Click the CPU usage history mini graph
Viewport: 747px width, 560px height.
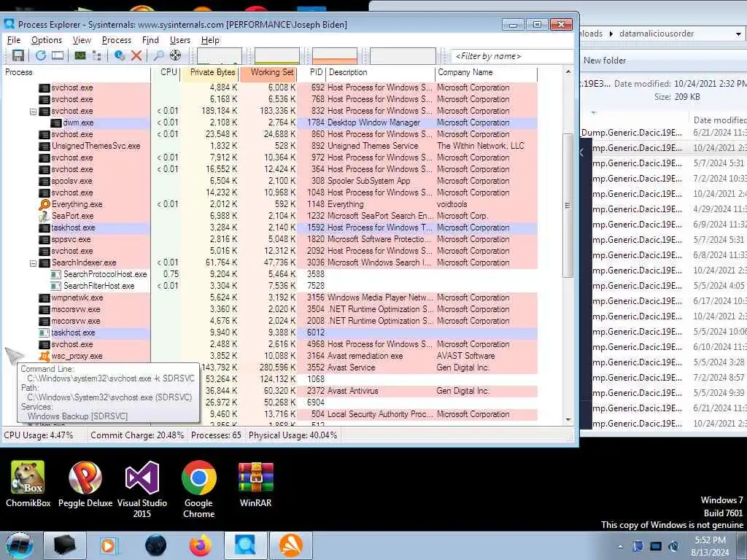pyautogui.click(x=219, y=55)
